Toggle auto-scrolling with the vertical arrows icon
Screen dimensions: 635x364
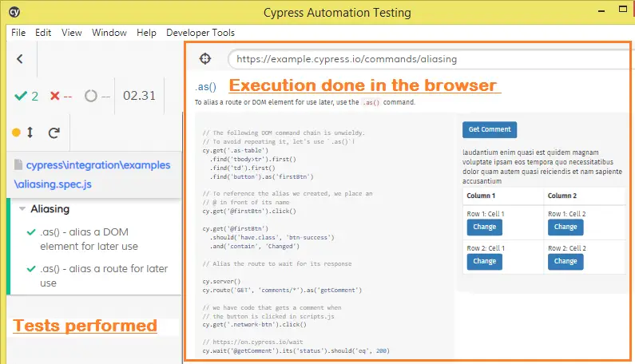pyautogui.click(x=30, y=133)
